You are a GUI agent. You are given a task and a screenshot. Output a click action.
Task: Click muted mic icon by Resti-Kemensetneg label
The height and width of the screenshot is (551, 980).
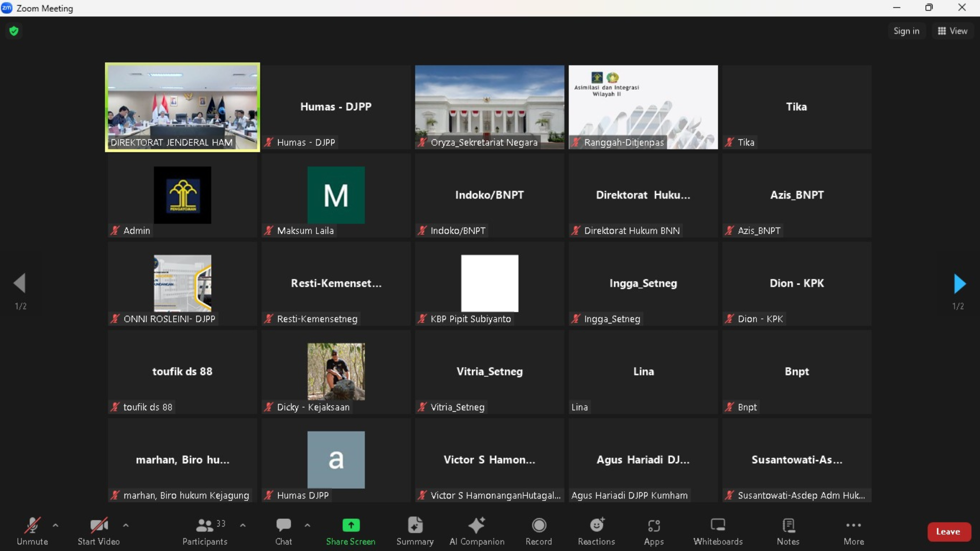click(x=269, y=319)
